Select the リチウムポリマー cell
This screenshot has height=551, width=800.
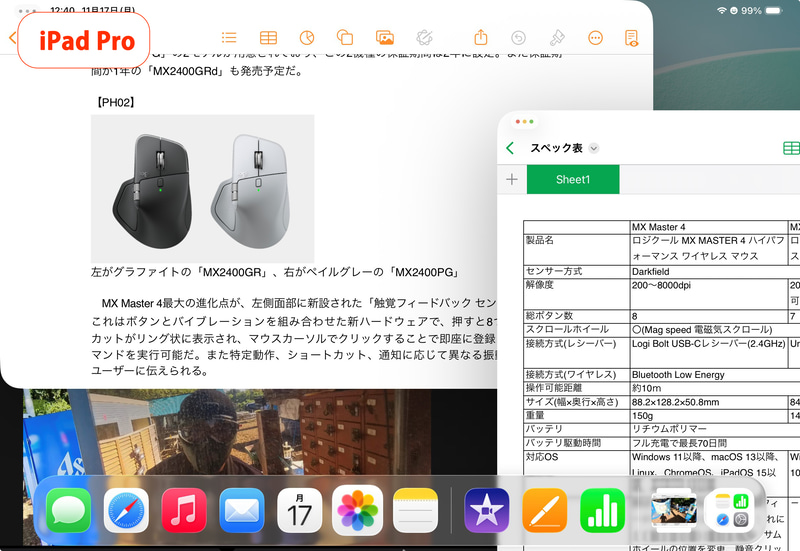pos(709,429)
